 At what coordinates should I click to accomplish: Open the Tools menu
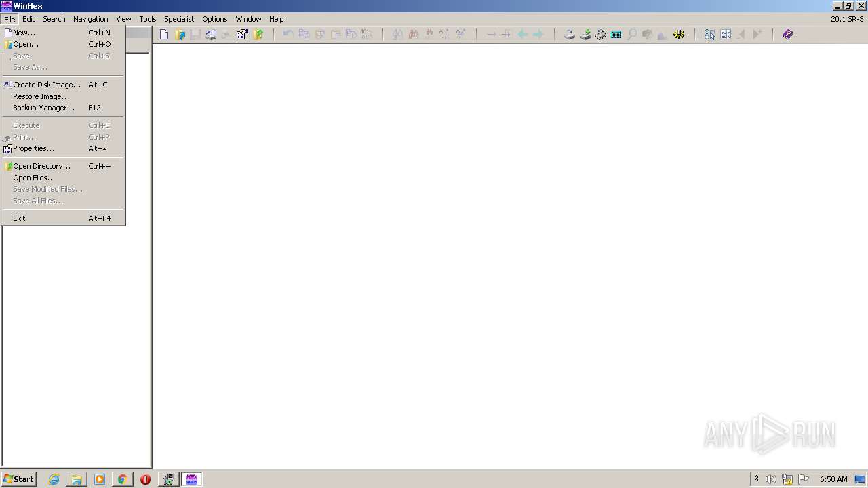(147, 19)
